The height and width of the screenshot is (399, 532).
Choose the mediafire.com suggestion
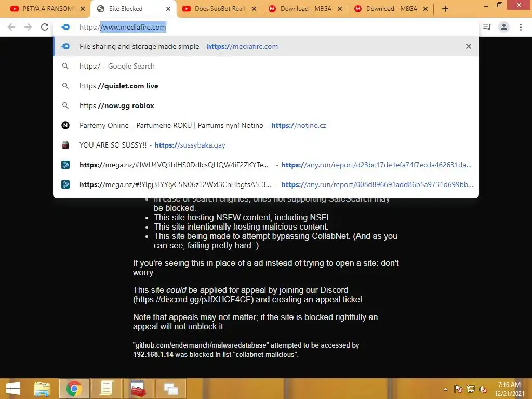pyautogui.click(x=266, y=46)
